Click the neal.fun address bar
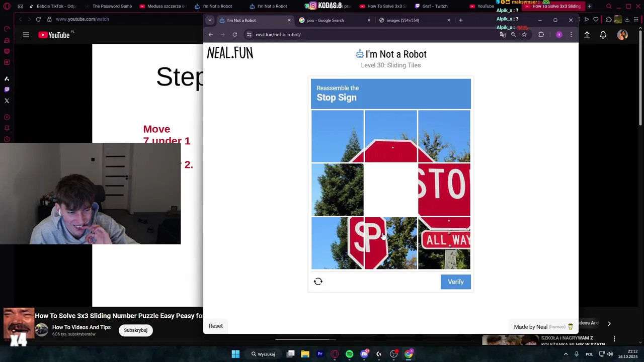 pos(372,35)
